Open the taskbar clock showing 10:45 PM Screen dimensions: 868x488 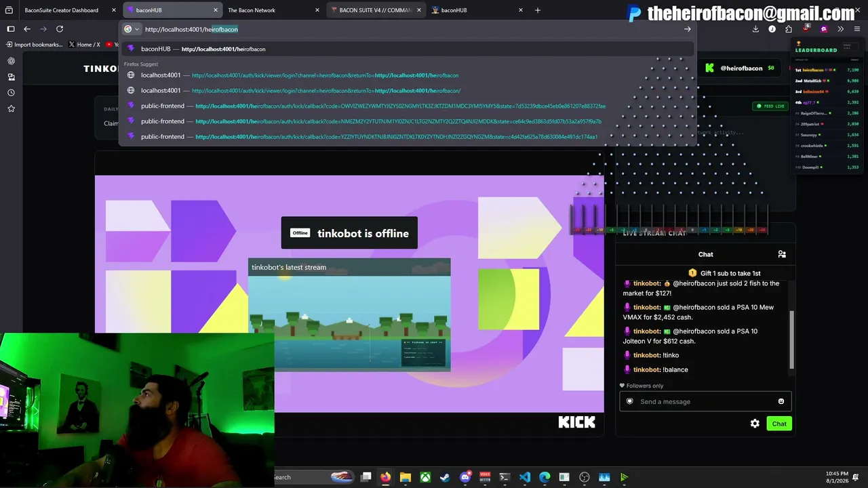pos(837,477)
